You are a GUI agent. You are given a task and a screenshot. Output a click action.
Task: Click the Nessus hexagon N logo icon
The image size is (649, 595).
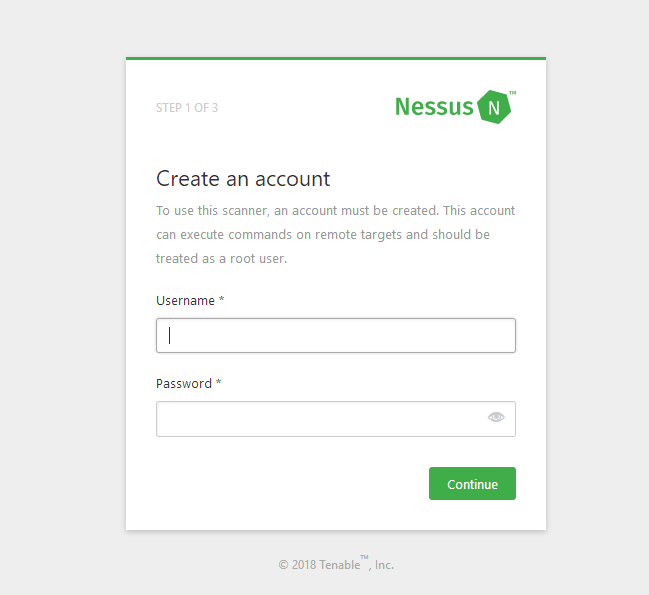coord(494,107)
